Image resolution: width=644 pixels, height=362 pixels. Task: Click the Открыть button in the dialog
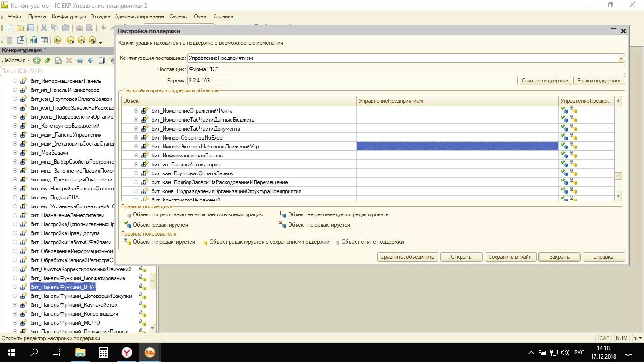pyautogui.click(x=461, y=257)
